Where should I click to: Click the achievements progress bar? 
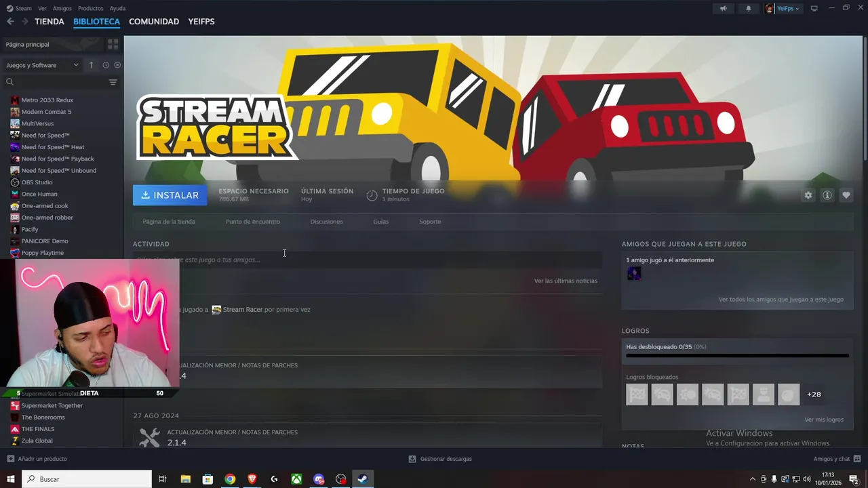tap(737, 355)
